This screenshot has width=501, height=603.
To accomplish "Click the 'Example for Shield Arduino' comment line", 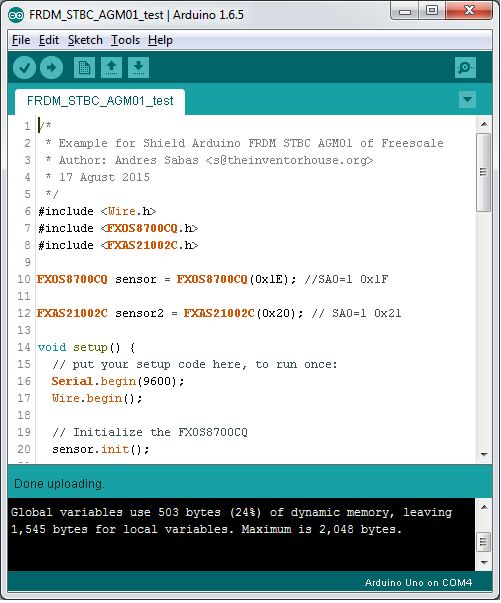I will click(245, 143).
